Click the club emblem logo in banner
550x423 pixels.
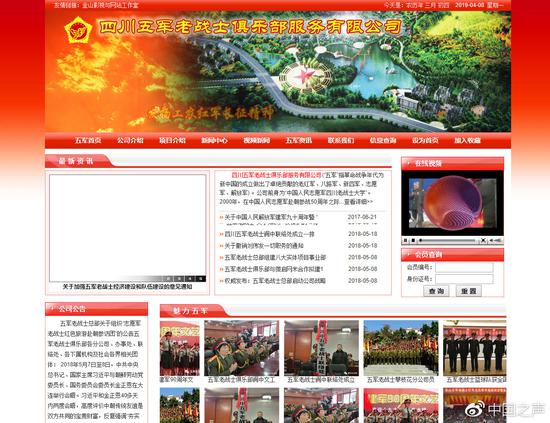[78, 31]
